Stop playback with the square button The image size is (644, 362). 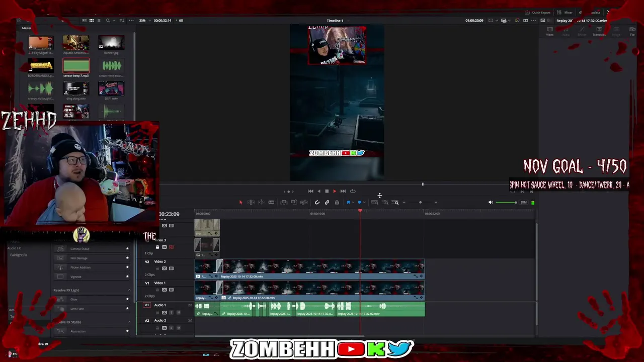(327, 191)
